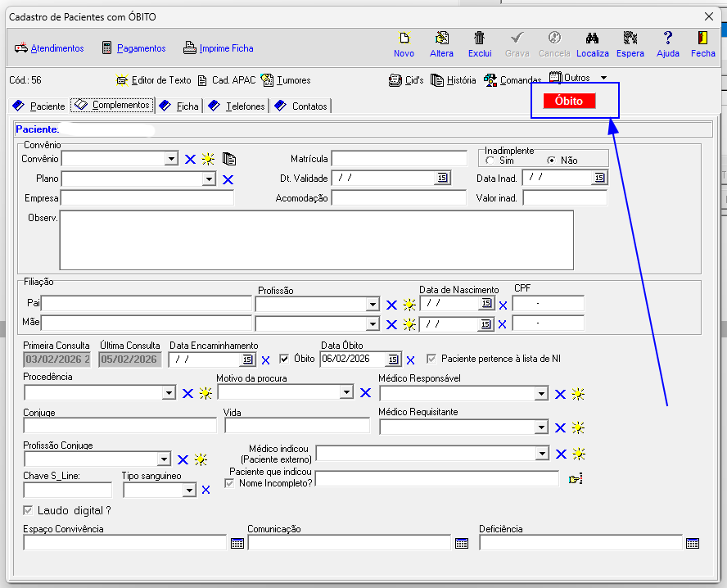Click the Exclui trash icon
Screen dimensions: 727x588
(480, 38)
